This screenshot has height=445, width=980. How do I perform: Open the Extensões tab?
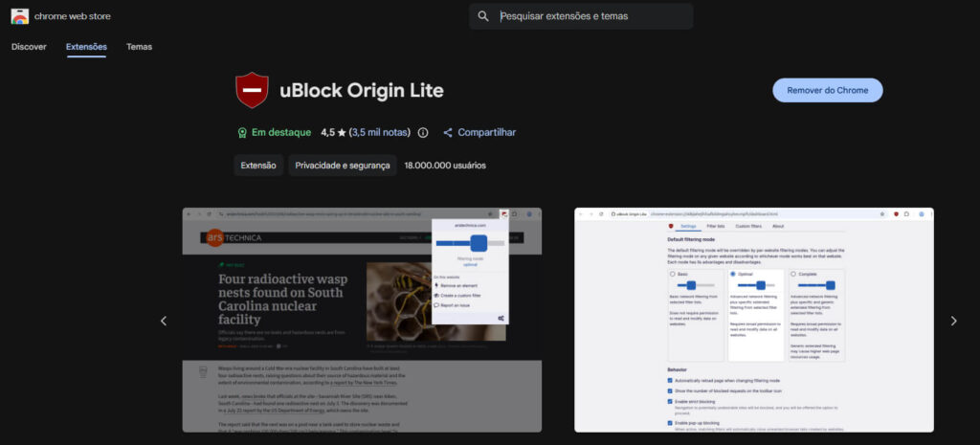86,47
